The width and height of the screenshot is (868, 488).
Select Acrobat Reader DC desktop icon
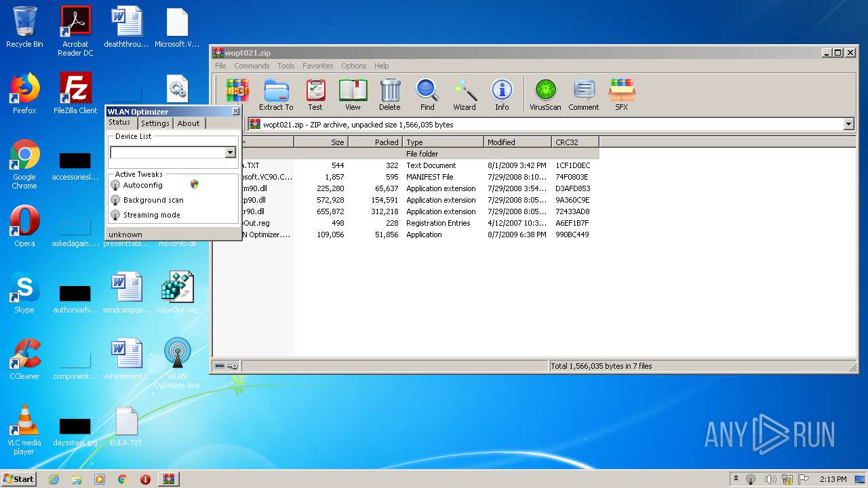(75, 31)
